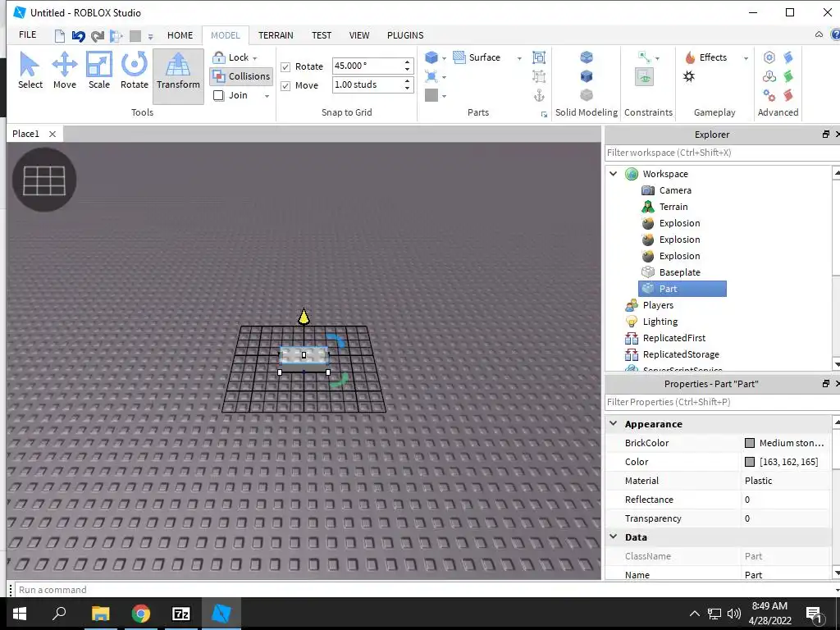The height and width of the screenshot is (630, 840).
Task: Activate the Move tool
Action: (x=64, y=71)
